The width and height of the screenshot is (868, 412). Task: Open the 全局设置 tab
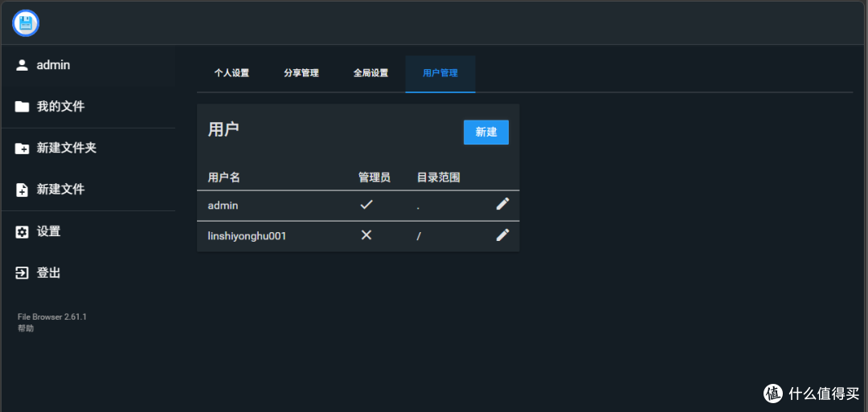point(371,73)
